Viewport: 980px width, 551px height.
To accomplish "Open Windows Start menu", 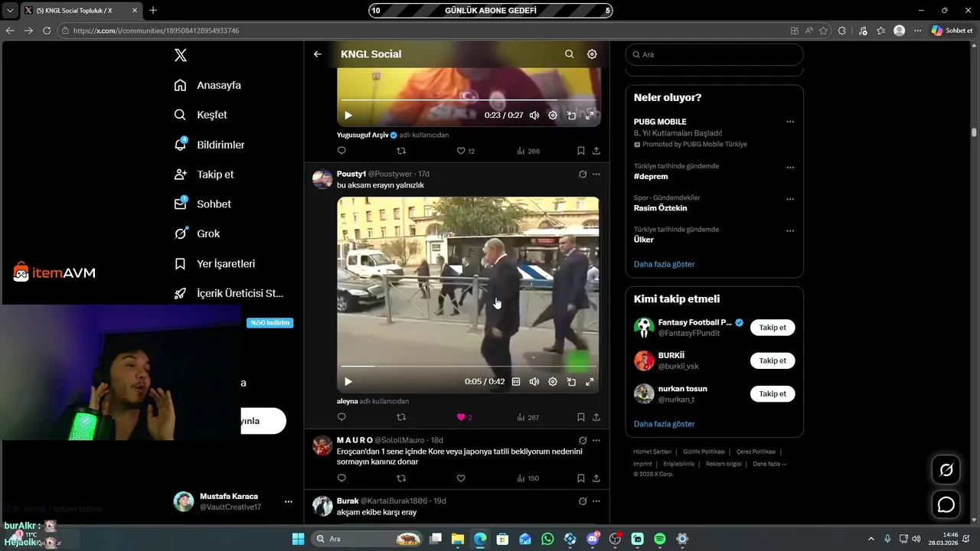I will [x=299, y=539].
